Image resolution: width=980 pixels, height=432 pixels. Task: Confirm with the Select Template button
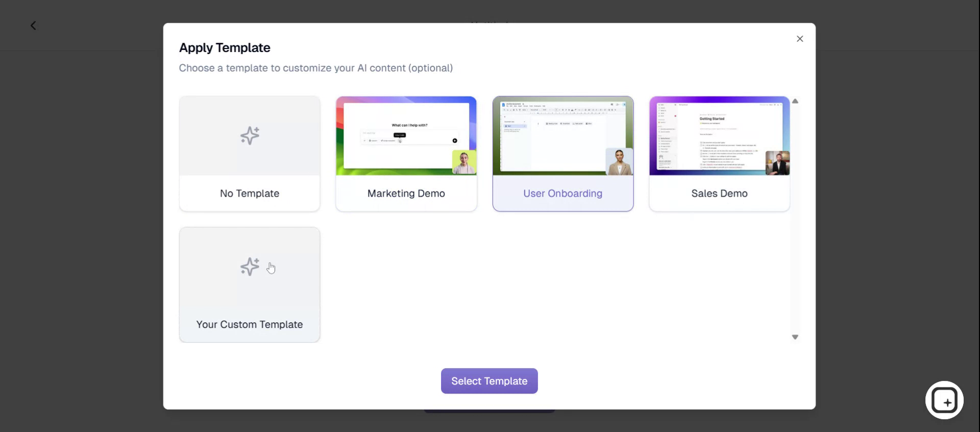(489, 381)
